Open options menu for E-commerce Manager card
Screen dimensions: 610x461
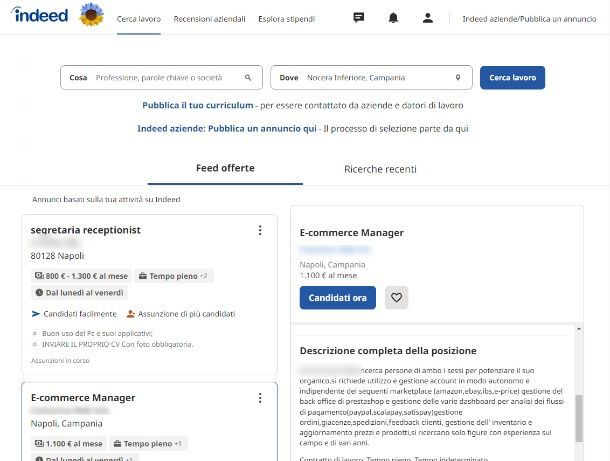(260, 398)
